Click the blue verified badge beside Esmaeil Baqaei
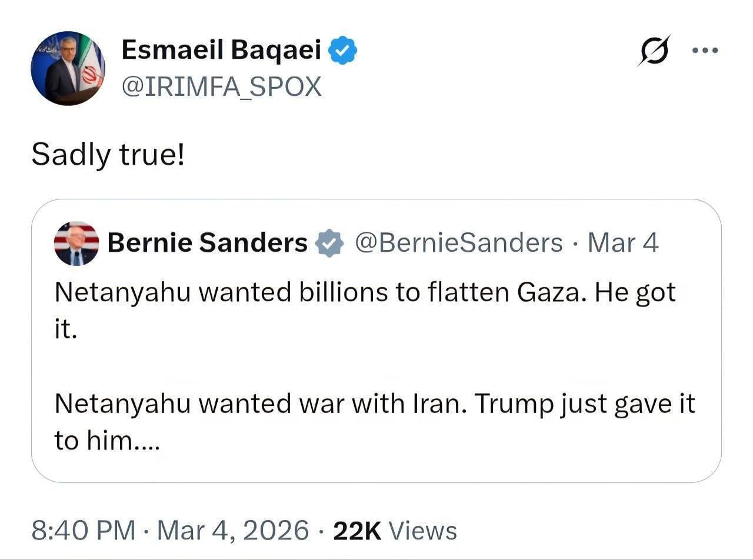The height and width of the screenshot is (560, 753). pos(343,51)
